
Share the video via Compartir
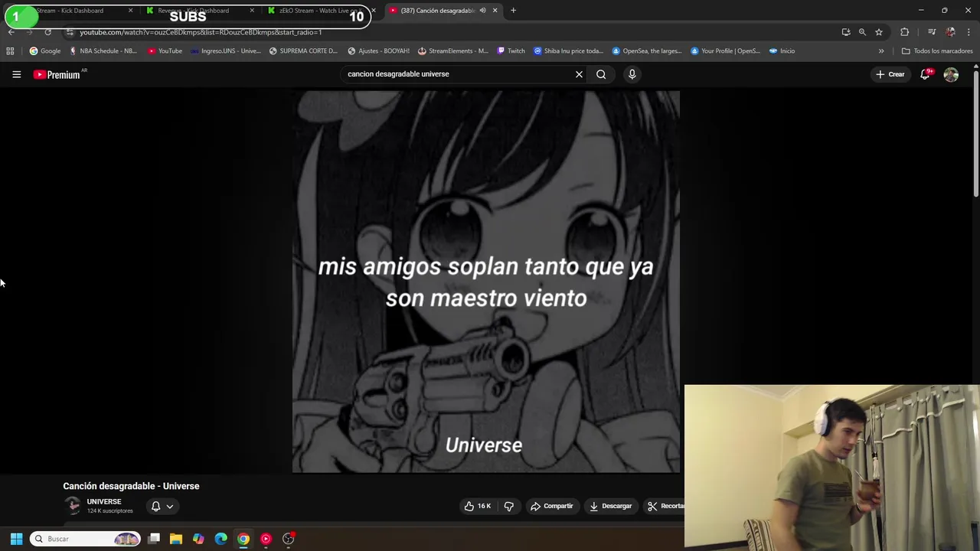click(x=551, y=506)
